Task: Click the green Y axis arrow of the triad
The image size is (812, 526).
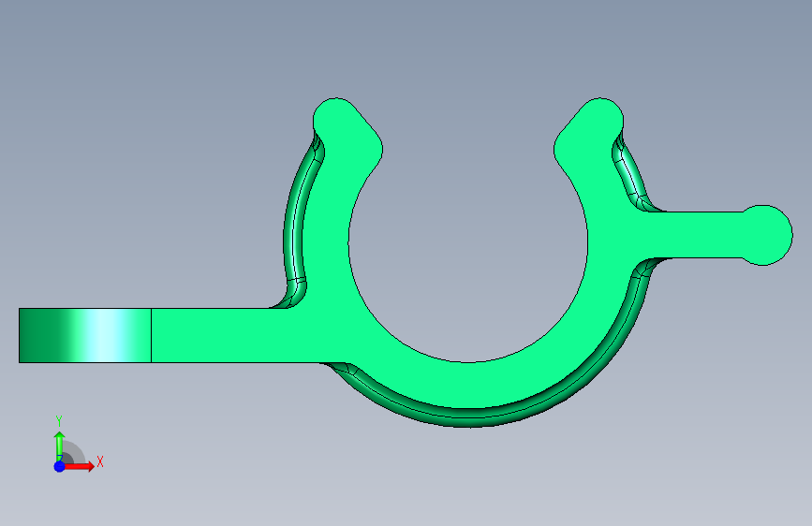Action: coord(59,446)
